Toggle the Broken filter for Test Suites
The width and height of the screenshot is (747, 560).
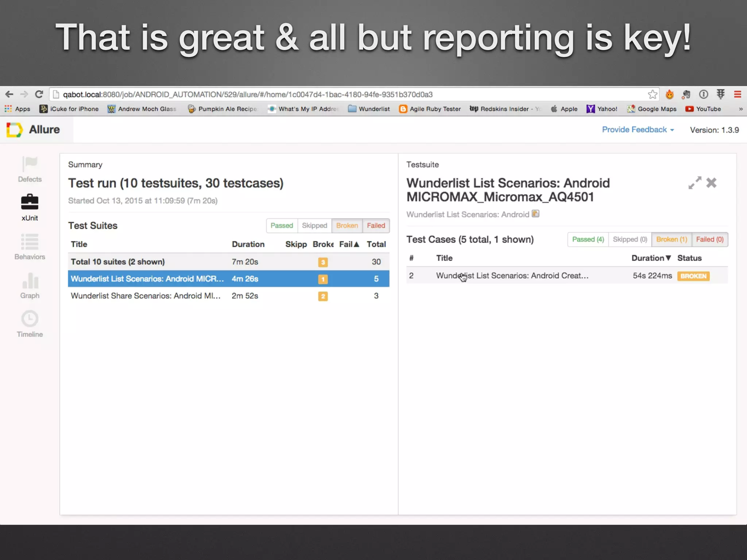click(347, 226)
